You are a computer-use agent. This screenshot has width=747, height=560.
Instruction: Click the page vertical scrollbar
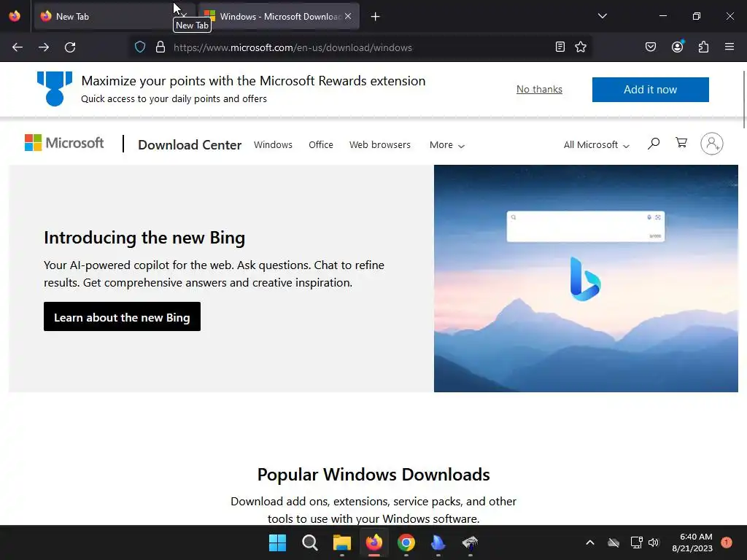point(743,99)
